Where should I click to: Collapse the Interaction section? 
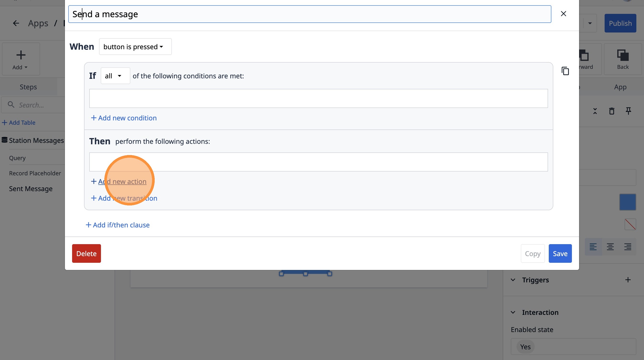pyautogui.click(x=513, y=312)
